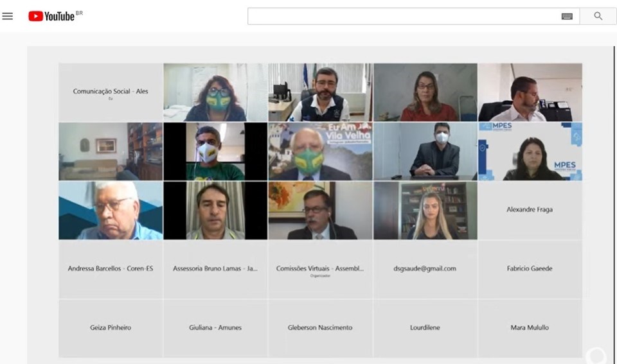Image resolution: width=617 pixels, height=364 pixels.
Task: Click the Gleberson Nascimento tile
Action: click(320, 328)
